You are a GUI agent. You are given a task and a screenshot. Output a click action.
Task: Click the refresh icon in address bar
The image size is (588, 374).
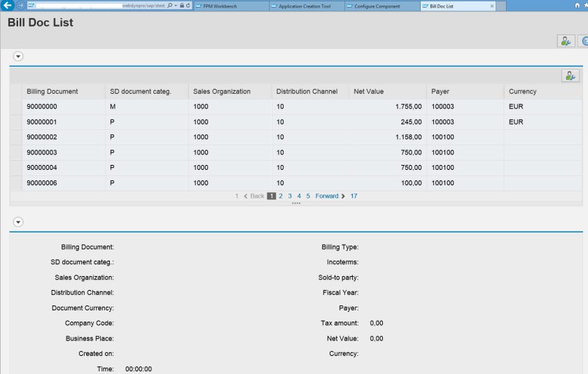pyautogui.click(x=188, y=6)
